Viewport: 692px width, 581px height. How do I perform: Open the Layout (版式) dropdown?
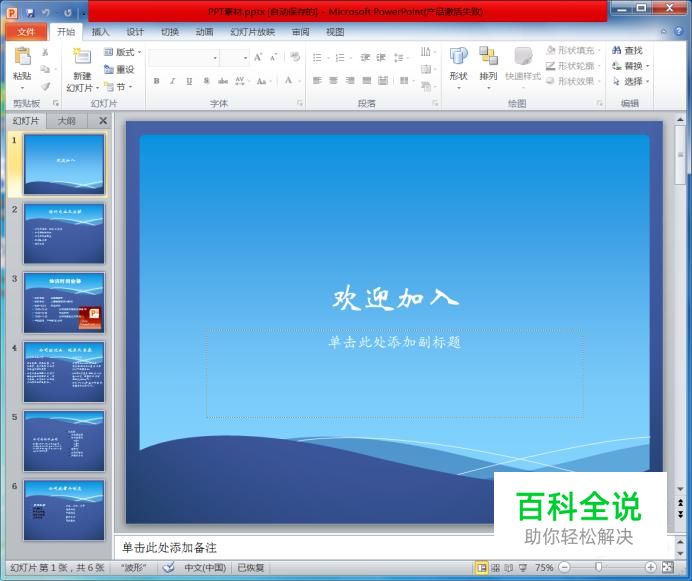click(122, 52)
